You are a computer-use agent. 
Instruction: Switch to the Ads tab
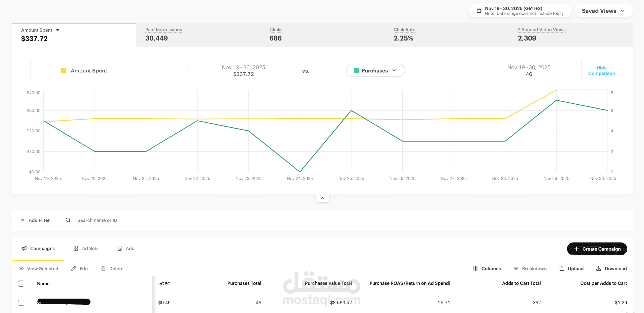pos(126,248)
